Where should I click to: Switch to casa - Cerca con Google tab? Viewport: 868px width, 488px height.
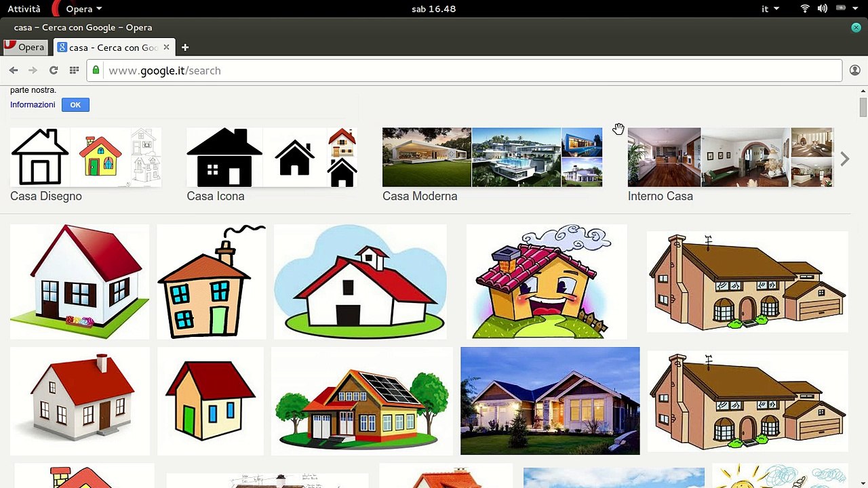click(113, 47)
